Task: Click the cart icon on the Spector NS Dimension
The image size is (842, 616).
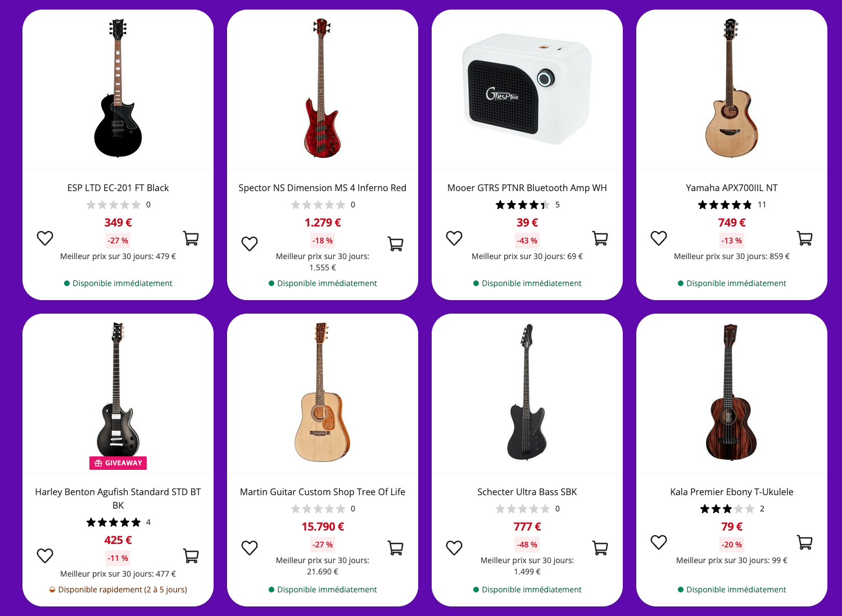Action: 396,244
